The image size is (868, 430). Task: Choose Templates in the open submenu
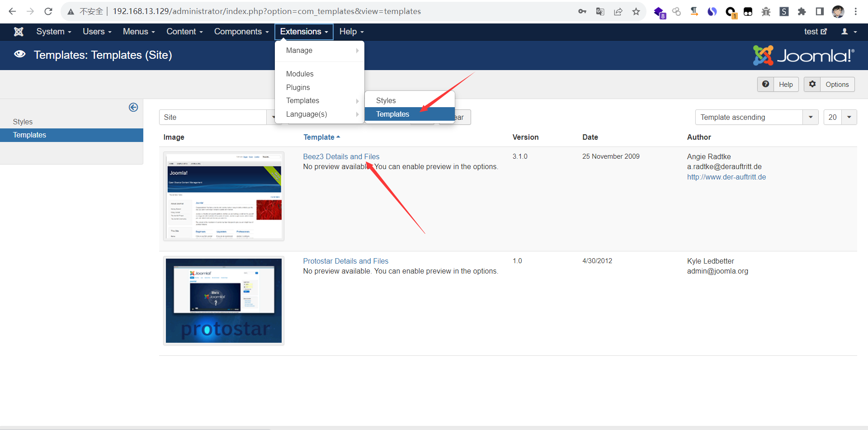click(x=392, y=114)
